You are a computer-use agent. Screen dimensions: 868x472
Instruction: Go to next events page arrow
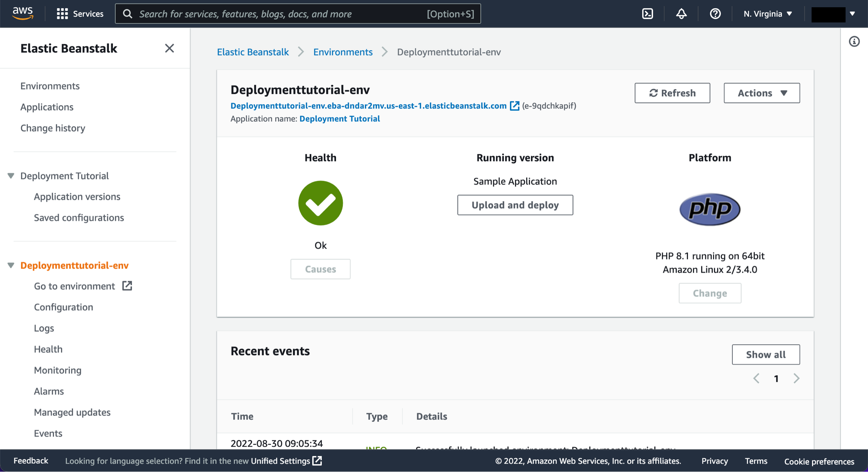pyautogui.click(x=796, y=378)
